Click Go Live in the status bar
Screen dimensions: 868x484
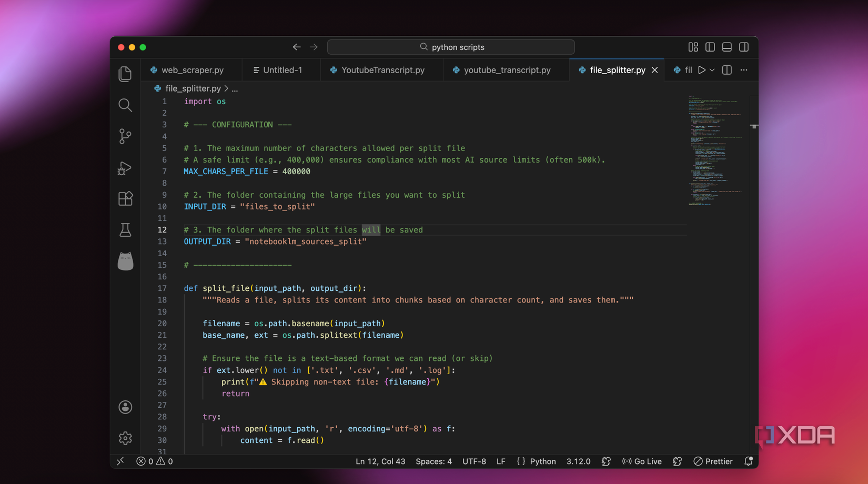[642, 461]
